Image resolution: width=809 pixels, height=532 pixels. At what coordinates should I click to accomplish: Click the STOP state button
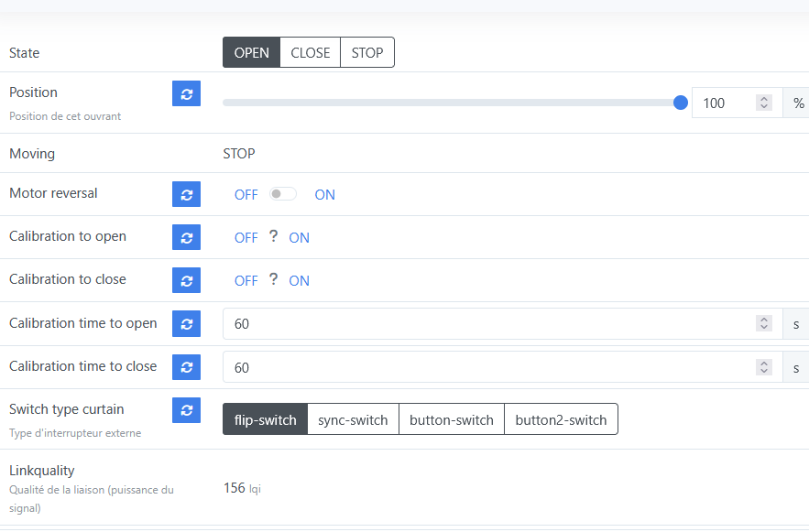point(367,52)
